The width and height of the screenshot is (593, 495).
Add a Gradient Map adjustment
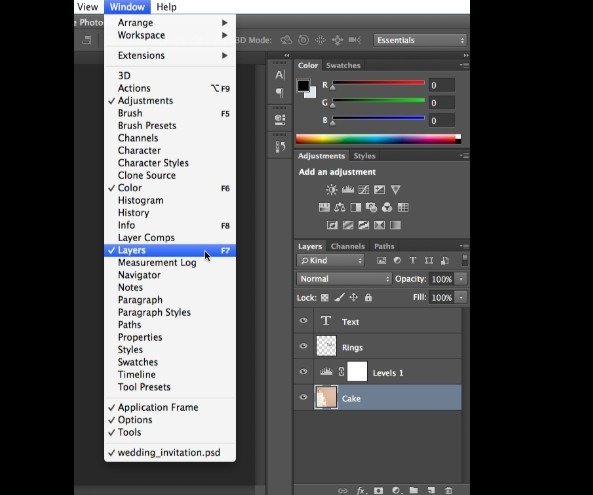point(395,225)
